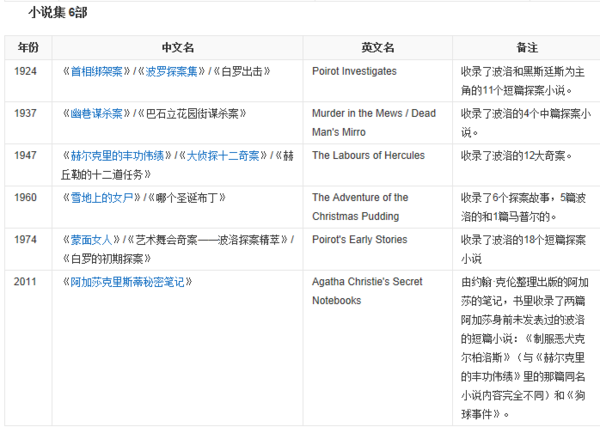
Task: Open the 首相绑架案 link
Action: (96, 72)
